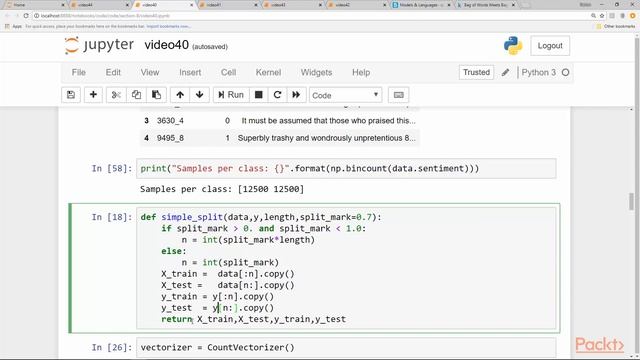The width and height of the screenshot is (640, 360).
Task: Click the browser address bar
Action: click(x=310, y=16)
